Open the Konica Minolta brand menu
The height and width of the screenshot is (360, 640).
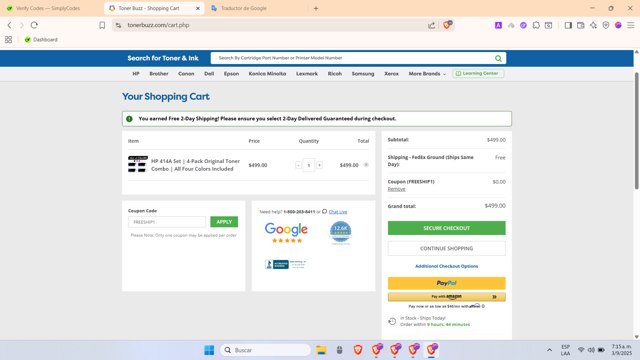(267, 74)
